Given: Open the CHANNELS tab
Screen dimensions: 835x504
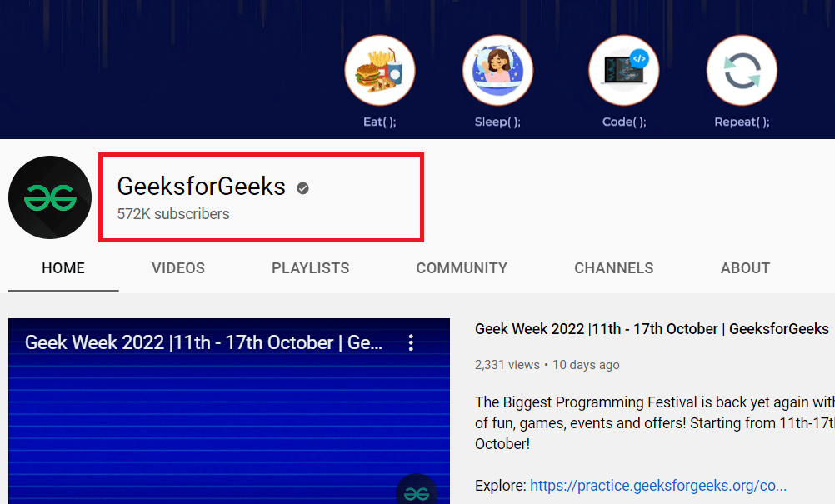Looking at the screenshot, I should pyautogui.click(x=613, y=268).
